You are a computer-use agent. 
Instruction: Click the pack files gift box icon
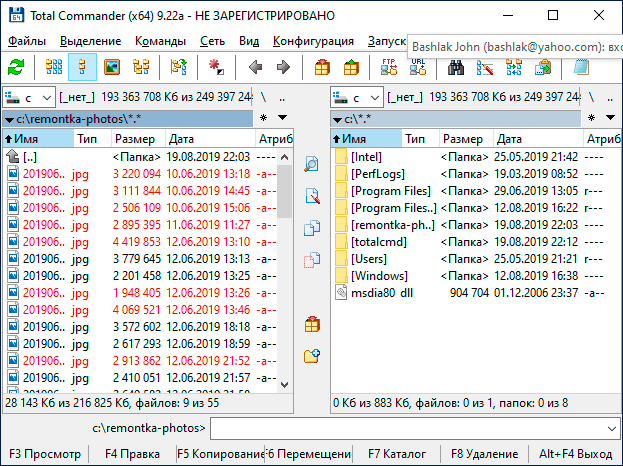[322, 67]
